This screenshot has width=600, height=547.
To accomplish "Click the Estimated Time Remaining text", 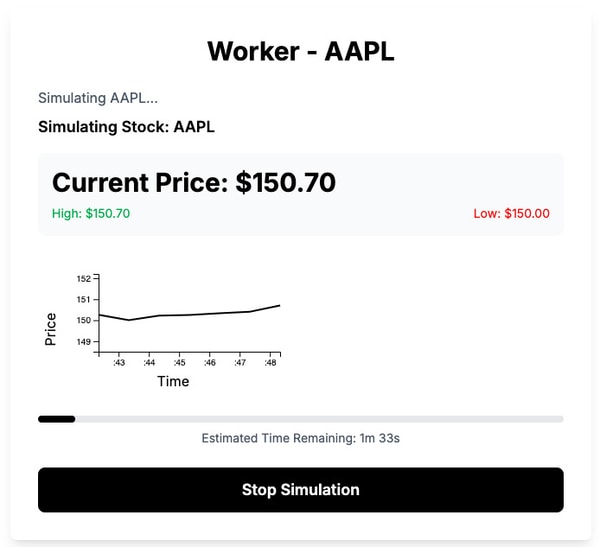I will coord(300,438).
